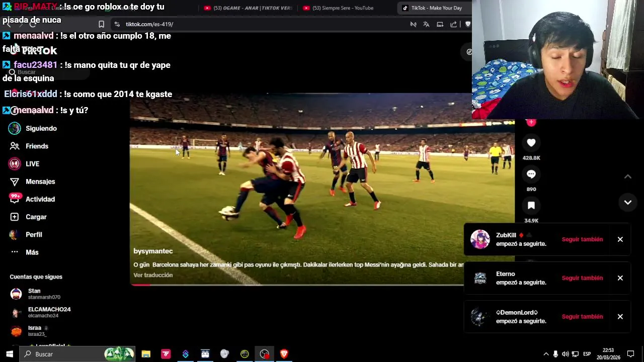Viewport: 644px width, 362px height.
Task: Open followed account Israa
Action: [30, 331]
